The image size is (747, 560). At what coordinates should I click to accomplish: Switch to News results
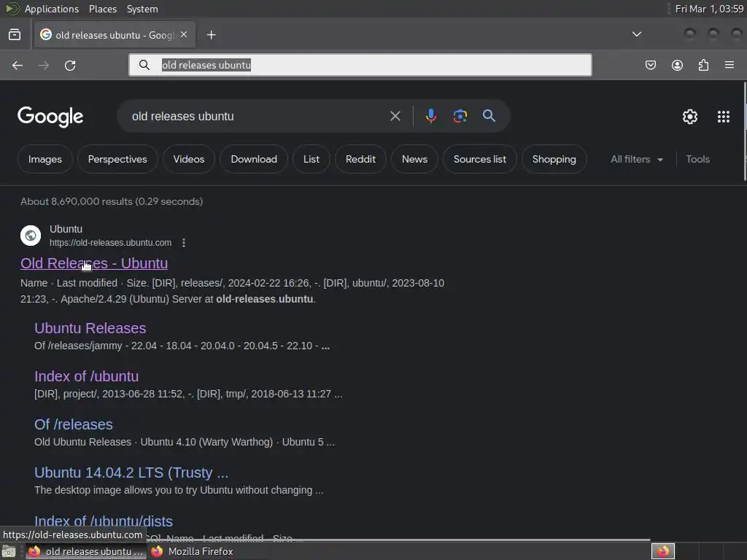point(414,159)
